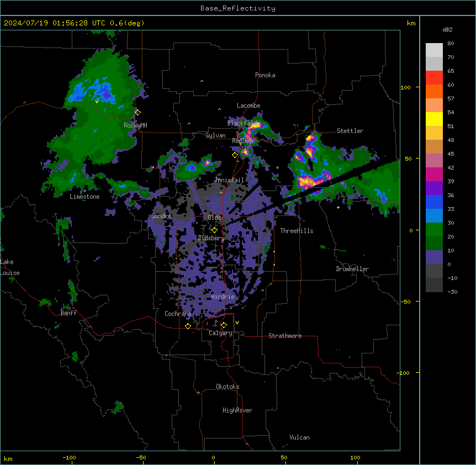Click the yellow diamond marker south of RedDeer
Image resolution: width=476 pixels, height=465 pixels.
(x=235, y=155)
